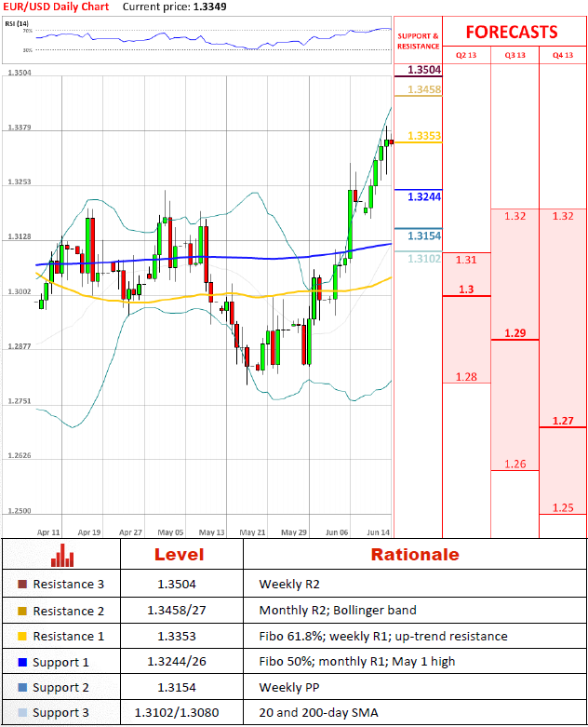Click the Q2 13 forecast value 1.28

(x=466, y=377)
